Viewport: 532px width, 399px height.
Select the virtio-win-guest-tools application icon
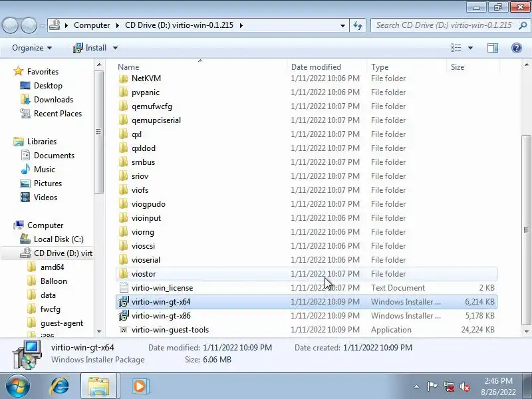point(124,329)
